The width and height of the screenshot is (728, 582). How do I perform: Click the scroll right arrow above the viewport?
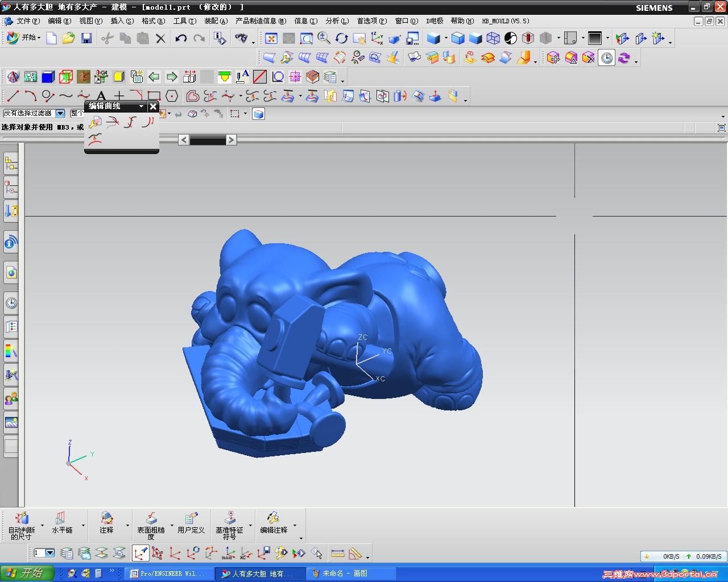[231, 140]
